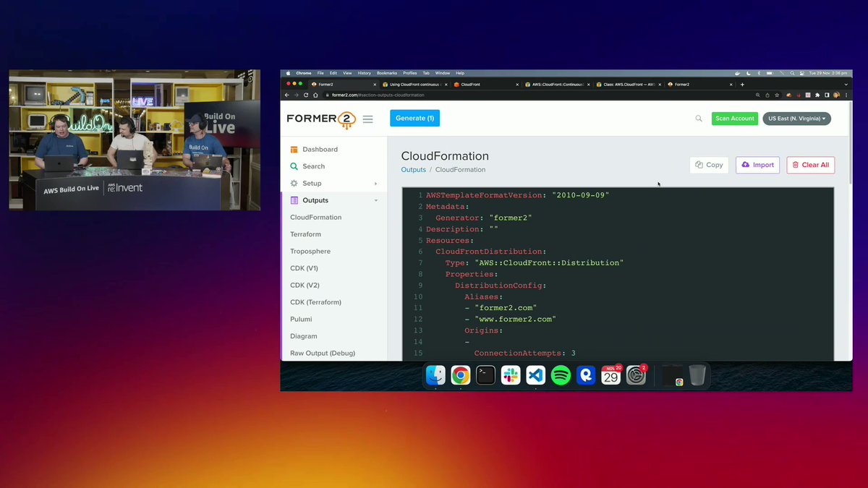Screen dimensions: 868x488
Task: Switch to Class: AWS.CloudFront tab
Action: pyautogui.click(x=628, y=85)
